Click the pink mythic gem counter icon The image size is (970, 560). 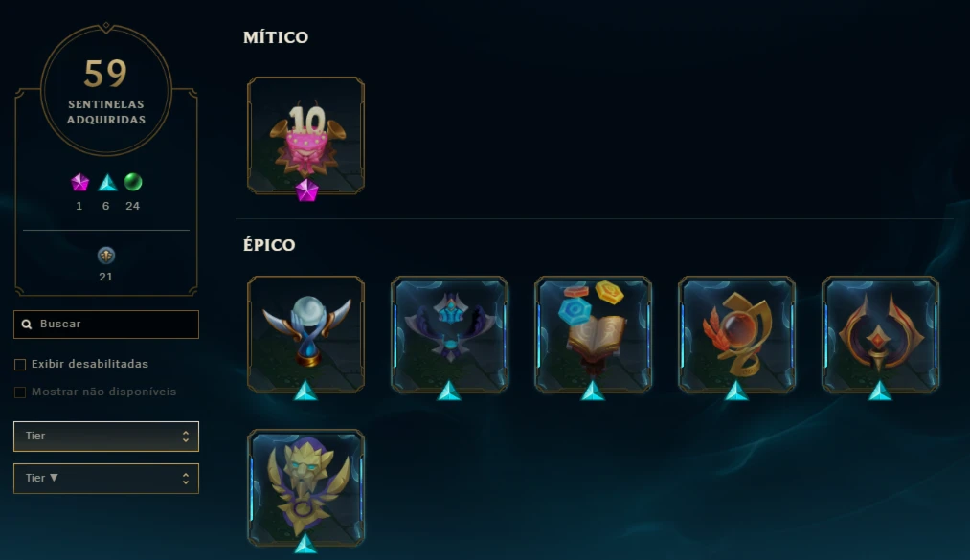point(79,182)
